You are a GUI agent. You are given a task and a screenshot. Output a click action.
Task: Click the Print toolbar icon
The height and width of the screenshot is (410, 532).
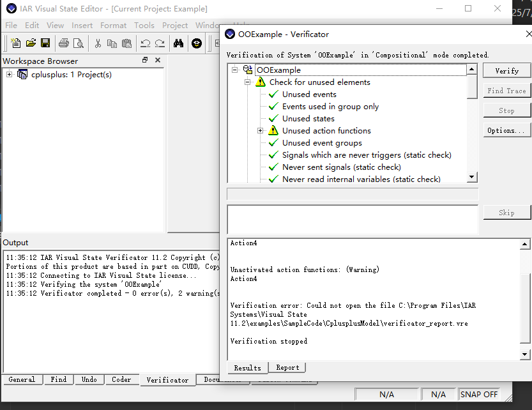click(63, 43)
